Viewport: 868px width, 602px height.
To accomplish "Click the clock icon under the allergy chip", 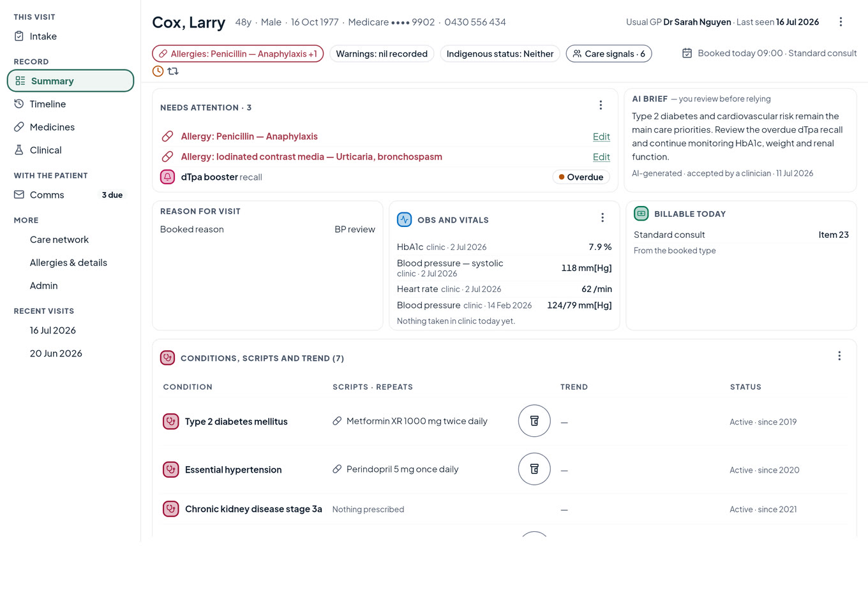I will (158, 71).
